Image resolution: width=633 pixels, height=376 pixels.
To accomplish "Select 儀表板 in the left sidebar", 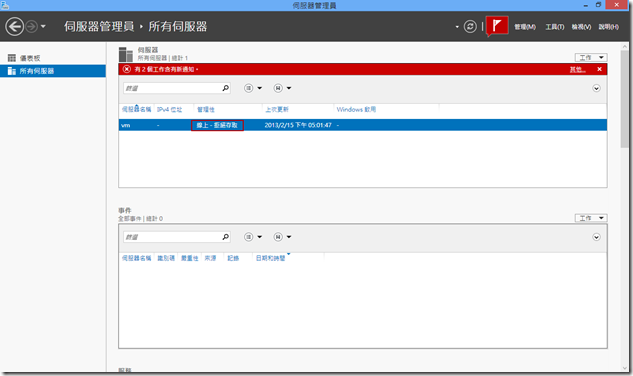I will click(x=53, y=58).
